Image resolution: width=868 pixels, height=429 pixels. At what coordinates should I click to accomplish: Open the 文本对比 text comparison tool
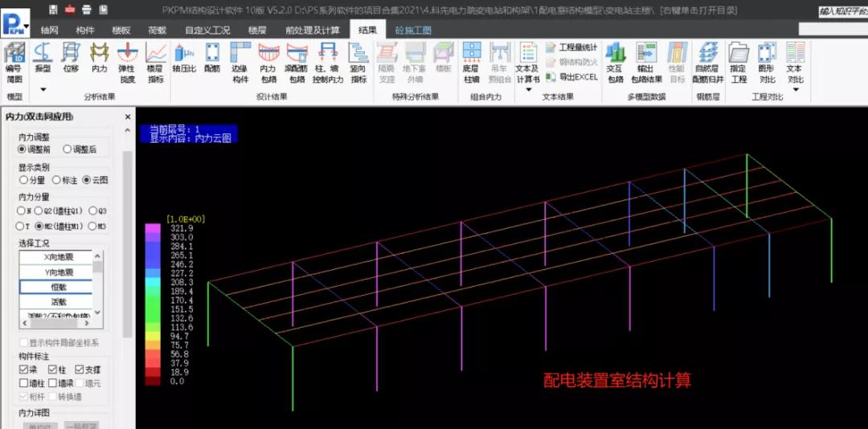click(x=795, y=63)
